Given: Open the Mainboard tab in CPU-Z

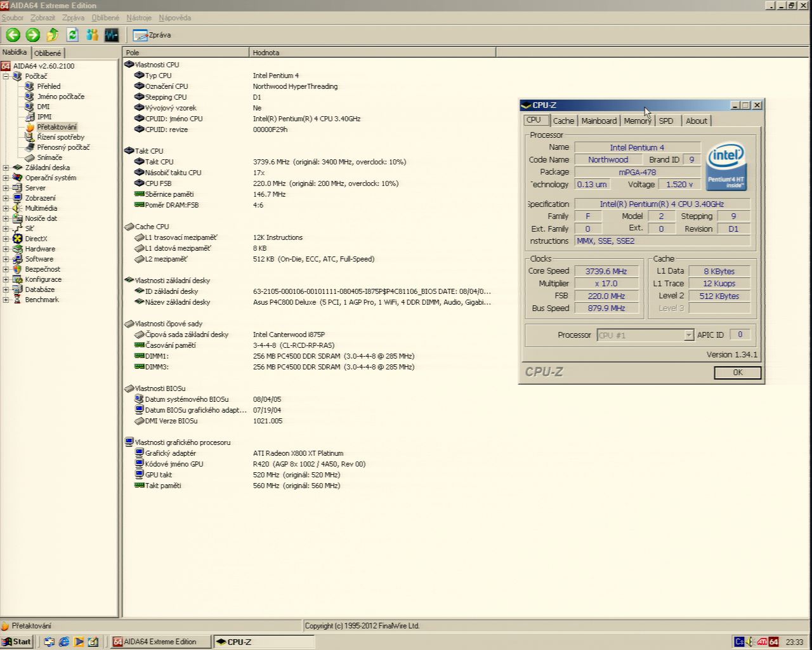Looking at the screenshot, I should click(599, 121).
